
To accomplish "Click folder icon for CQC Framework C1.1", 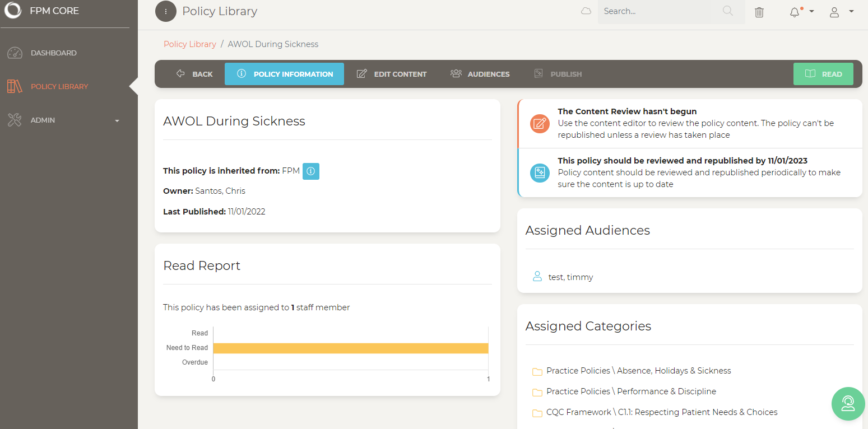I will click(x=537, y=413).
